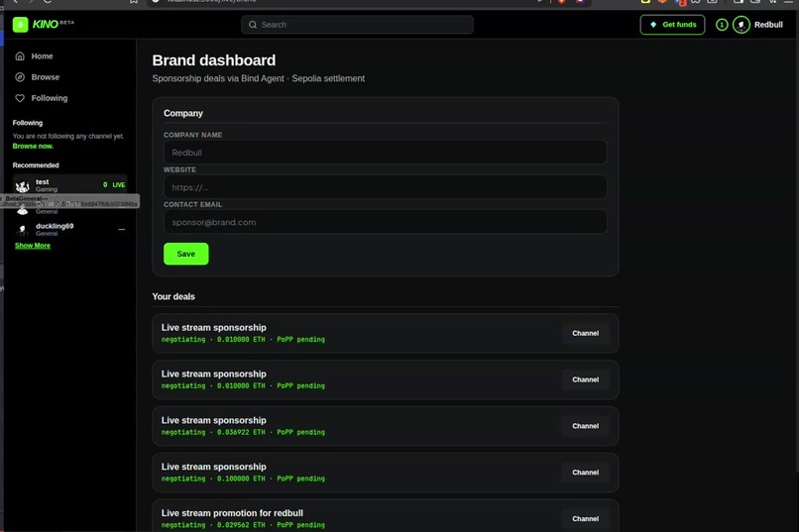
Task: Open the notification counter showing 1
Action: [722, 25]
